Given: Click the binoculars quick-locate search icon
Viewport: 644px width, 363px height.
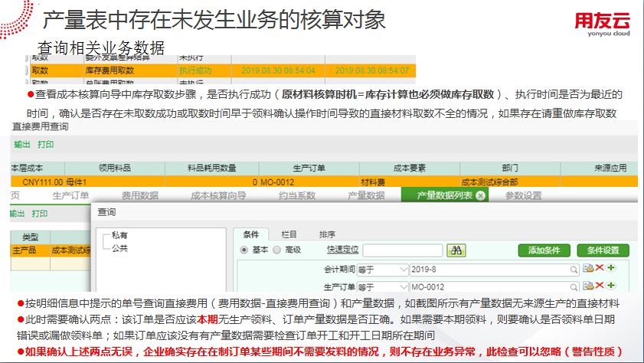Looking at the screenshot, I should click(x=457, y=250).
